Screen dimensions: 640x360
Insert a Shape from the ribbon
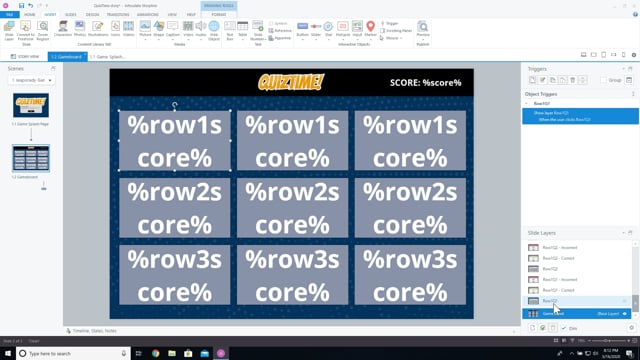coord(159,30)
